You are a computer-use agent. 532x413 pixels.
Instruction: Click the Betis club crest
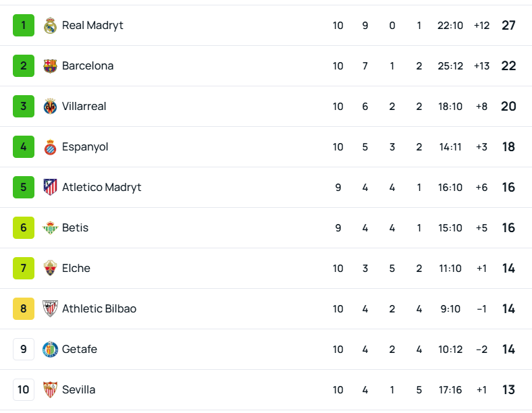(50, 228)
